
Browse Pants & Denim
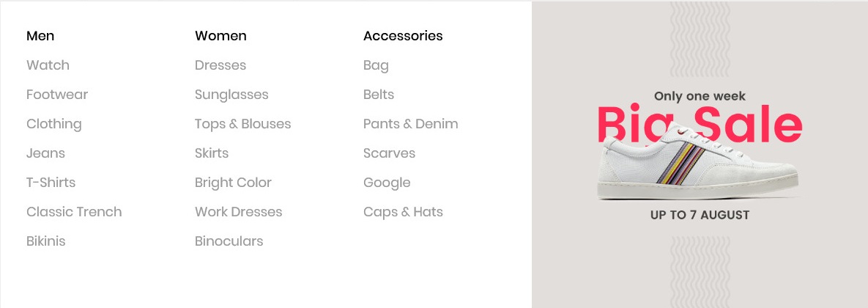pos(410,124)
